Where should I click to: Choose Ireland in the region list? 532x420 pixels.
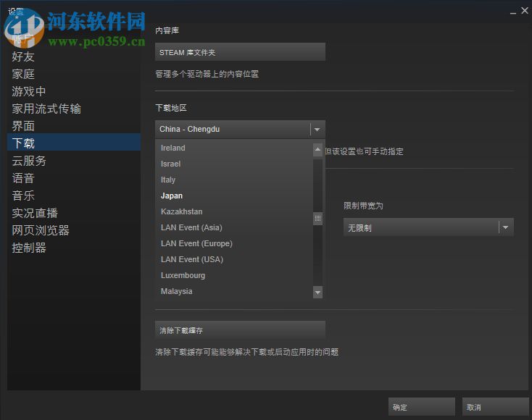point(234,148)
